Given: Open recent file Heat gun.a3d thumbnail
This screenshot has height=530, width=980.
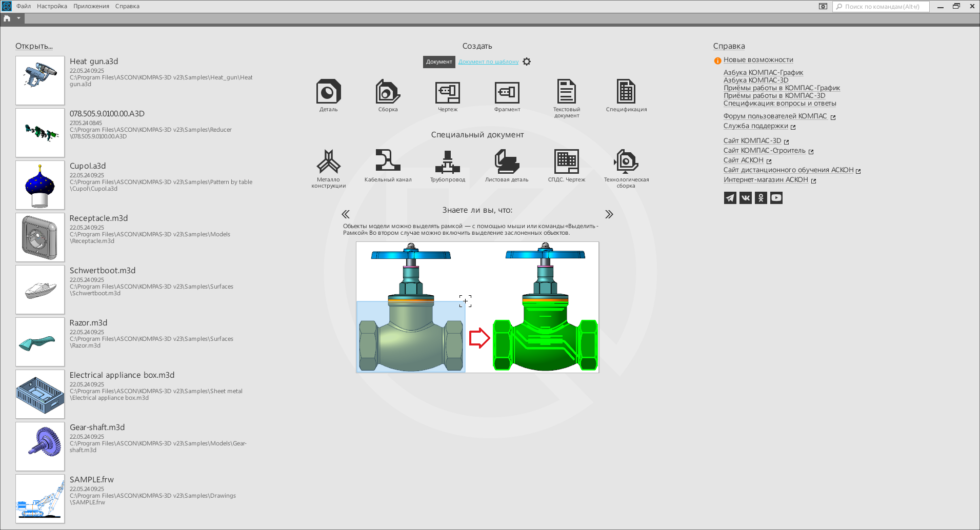Looking at the screenshot, I should (40, 80).
